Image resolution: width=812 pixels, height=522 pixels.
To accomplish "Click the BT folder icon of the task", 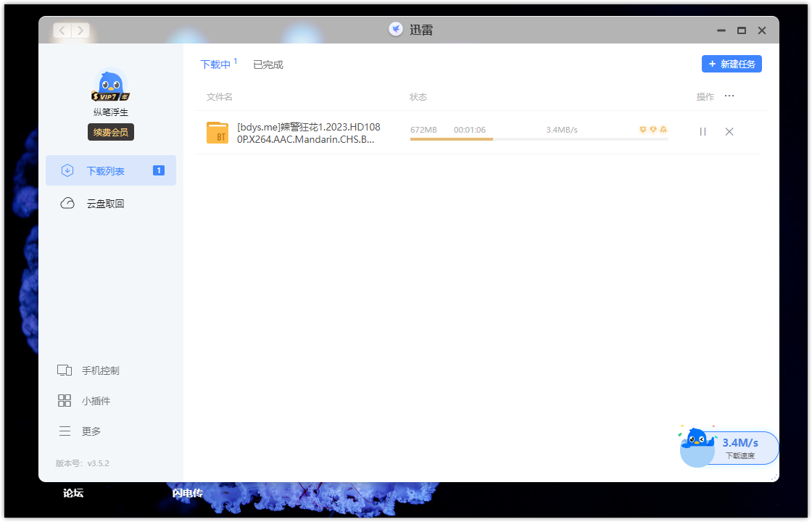I will coord(217,133).
